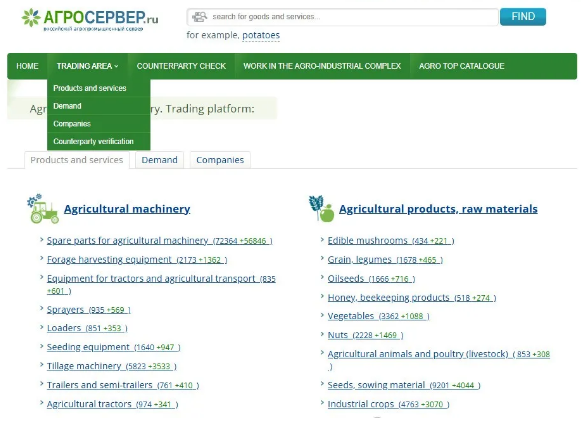Open the Industrial crops link
This screenshot has width=581, height=427.
(x=388, y=404)
